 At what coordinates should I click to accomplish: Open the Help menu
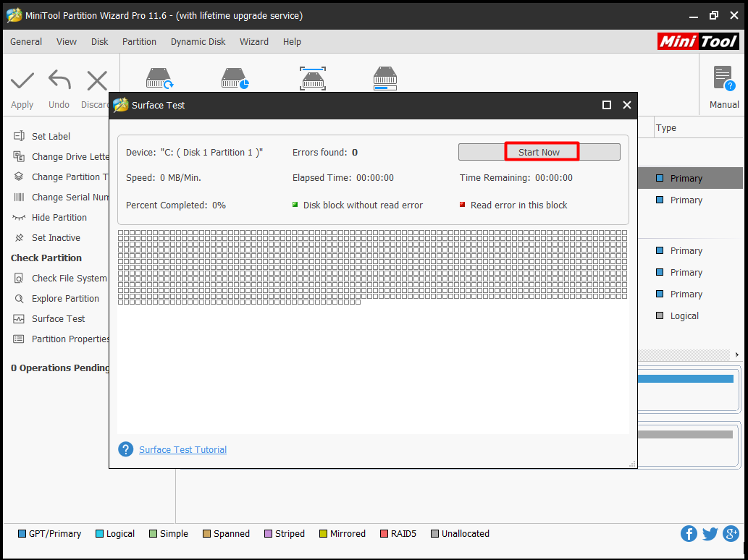[x=292, y=41]
